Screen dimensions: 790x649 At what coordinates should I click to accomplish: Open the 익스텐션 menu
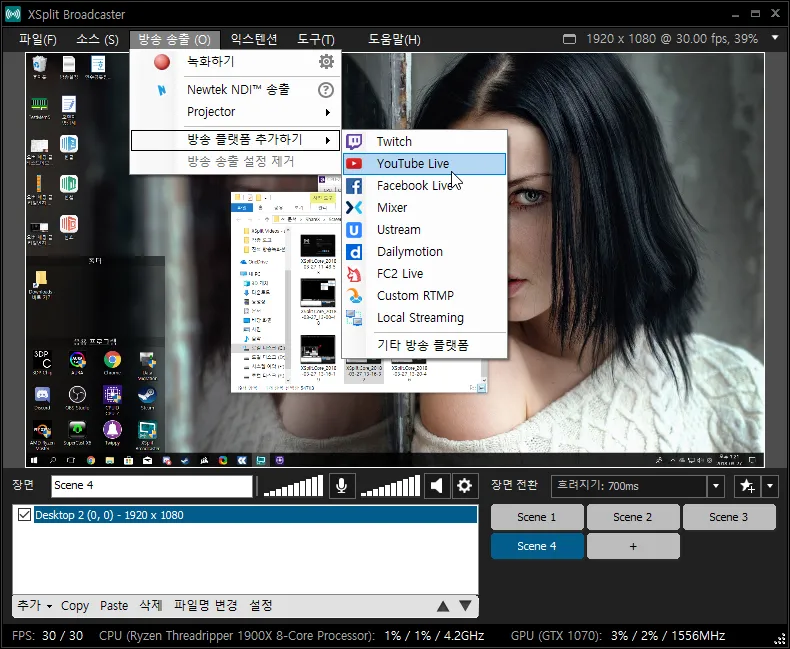[x=254, y=39]
